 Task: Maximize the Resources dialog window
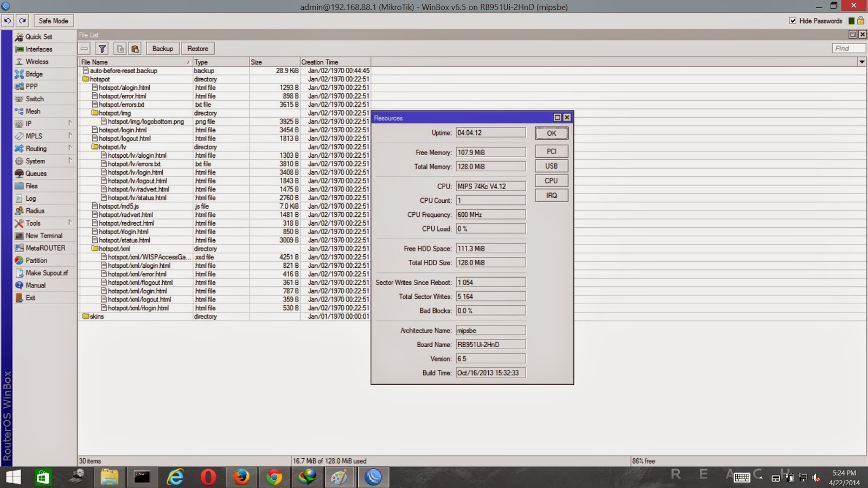click(x=557, y=118)
